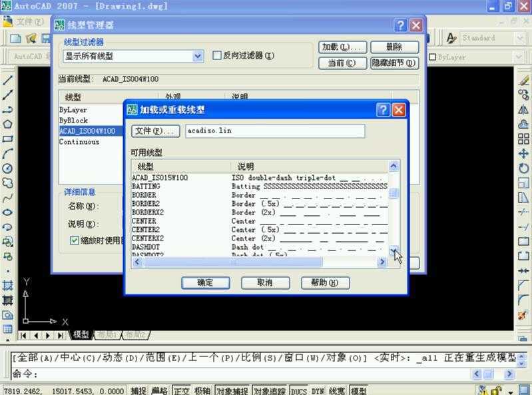Click the 加载(L)... button
532x395 pixels.
click(342, 47)
